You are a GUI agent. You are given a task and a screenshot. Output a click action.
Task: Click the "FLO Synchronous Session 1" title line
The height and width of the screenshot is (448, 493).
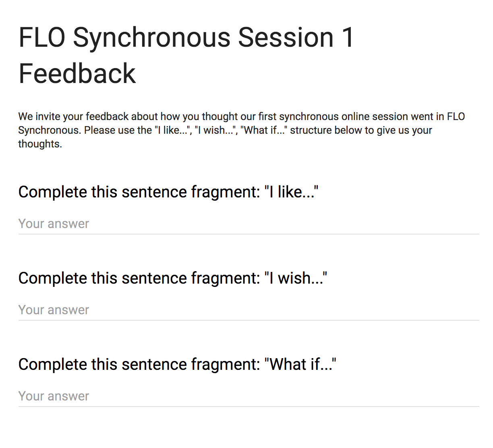[186, 38]
